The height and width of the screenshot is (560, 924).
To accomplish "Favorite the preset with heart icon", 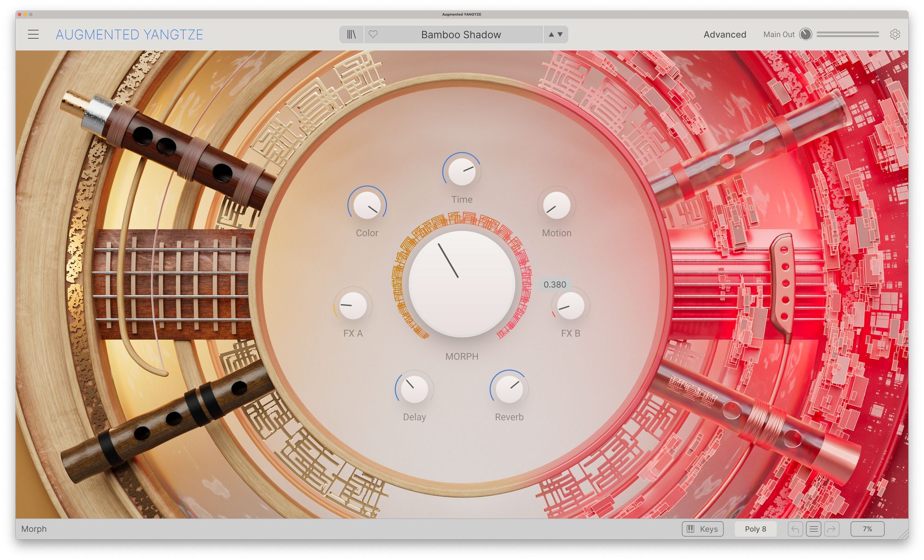I will [x=373, y=35].
